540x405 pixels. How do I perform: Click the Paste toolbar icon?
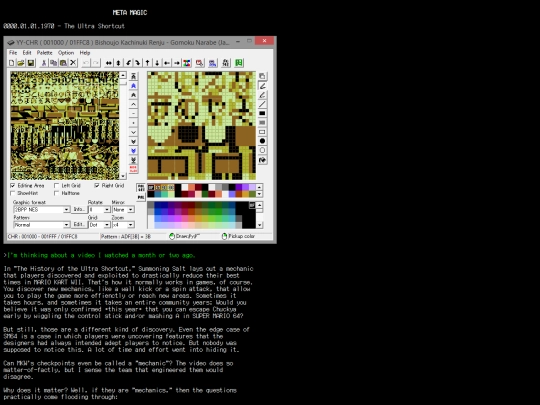point(63,63)
